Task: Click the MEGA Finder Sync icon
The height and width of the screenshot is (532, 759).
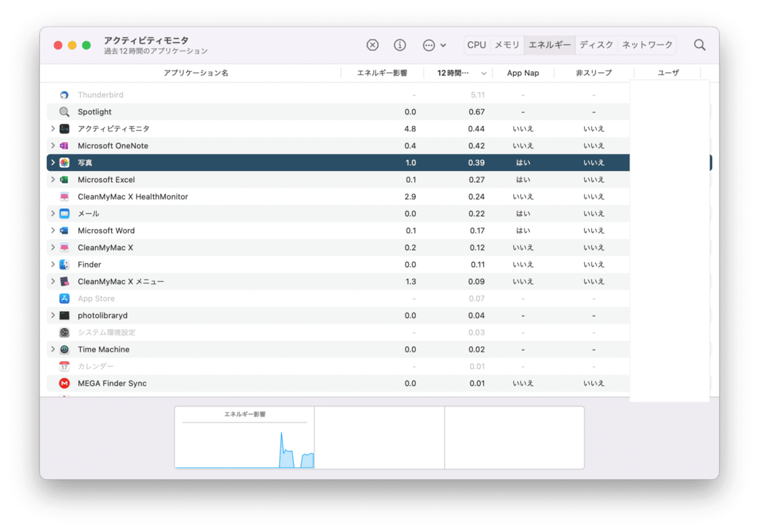Action: coord(64,384)
